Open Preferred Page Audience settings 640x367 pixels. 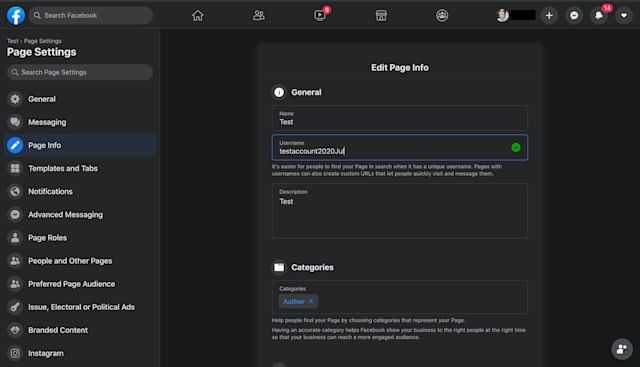(x=80, y=284)
